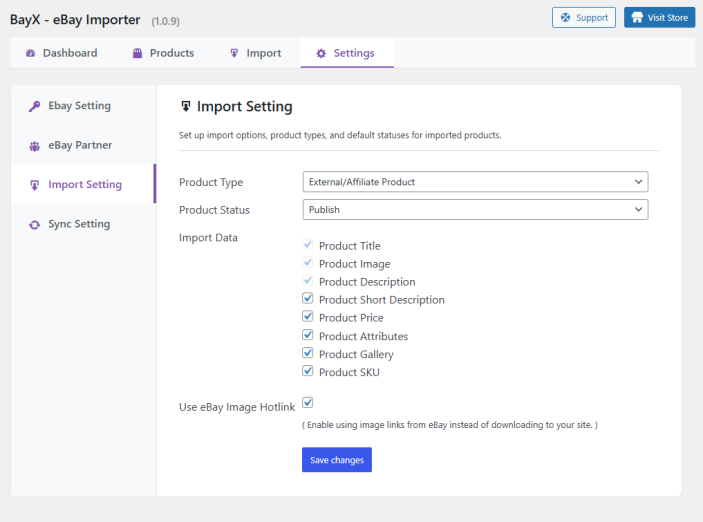Expand the Product Status dropdown

(475, 210)
